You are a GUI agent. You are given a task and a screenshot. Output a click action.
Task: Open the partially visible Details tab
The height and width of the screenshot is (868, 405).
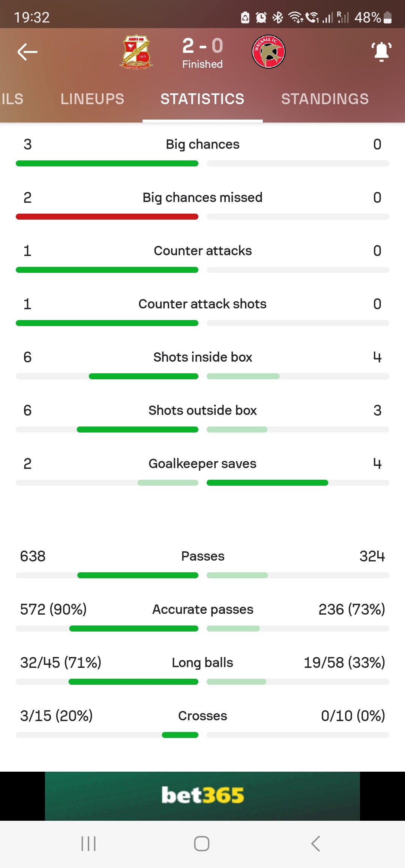[12, 99]
